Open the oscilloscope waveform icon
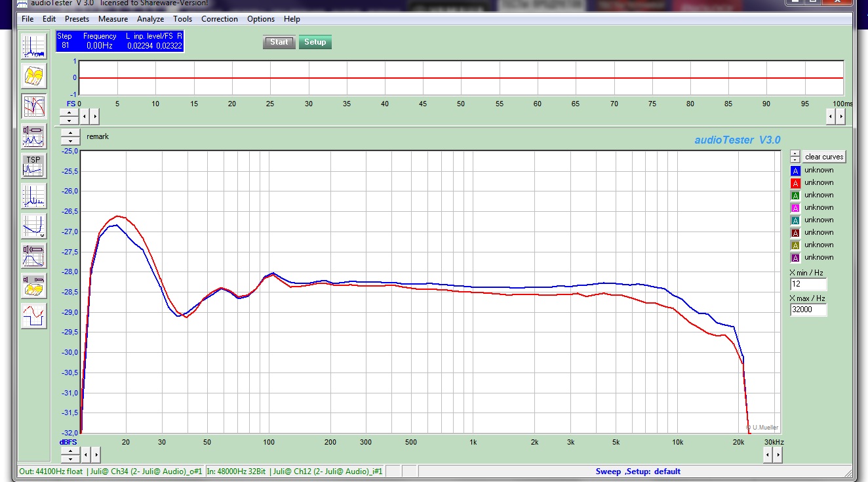 coord(33,315)
